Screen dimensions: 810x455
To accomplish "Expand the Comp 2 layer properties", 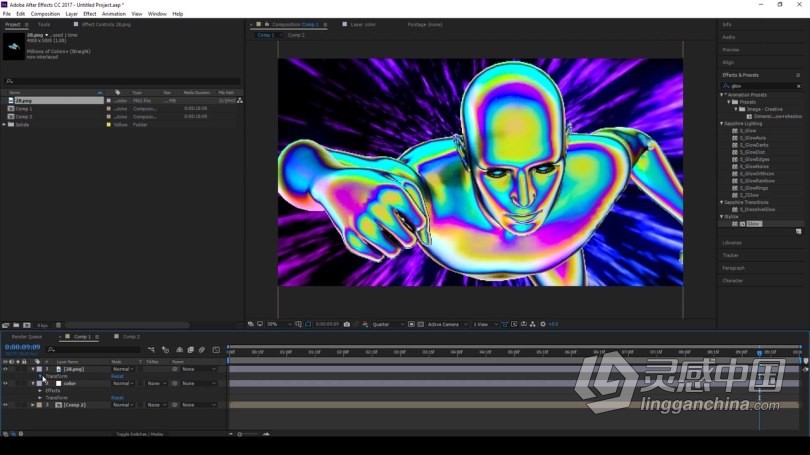I will click(x=33, y=405).
